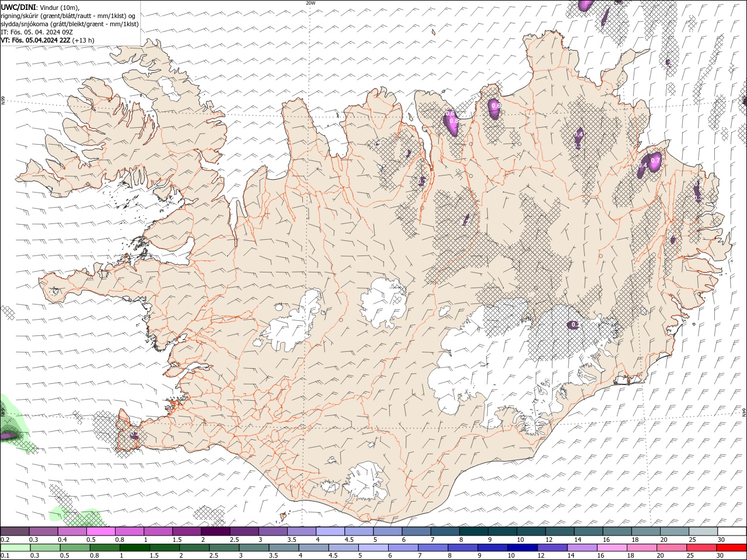This screenshot has width=747, height=560.
Task: Select the slydda/snjókoma description line
Action: click(x=69, y=24)
